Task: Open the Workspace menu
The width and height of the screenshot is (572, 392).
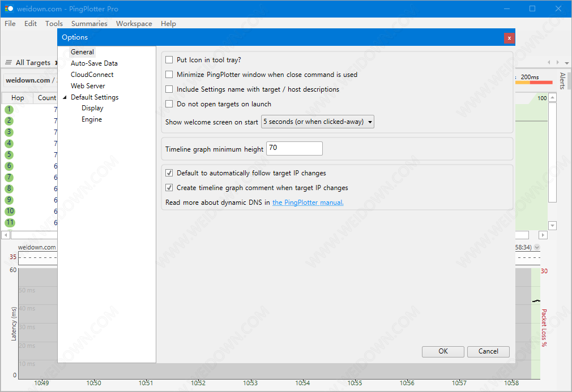Action: click(x=134, y=23)
